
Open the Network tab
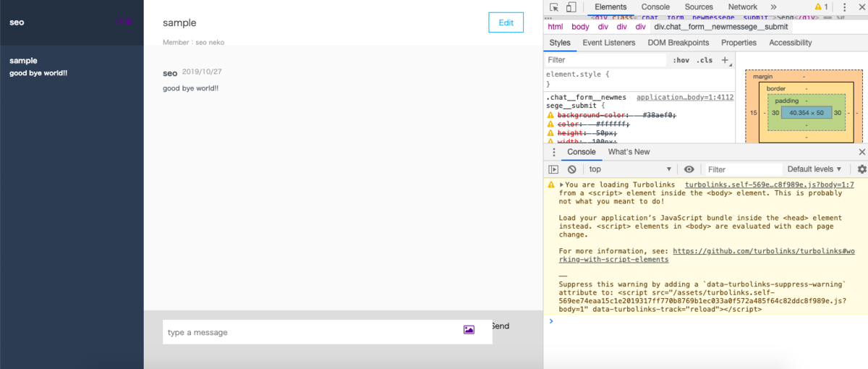(742, 7)
